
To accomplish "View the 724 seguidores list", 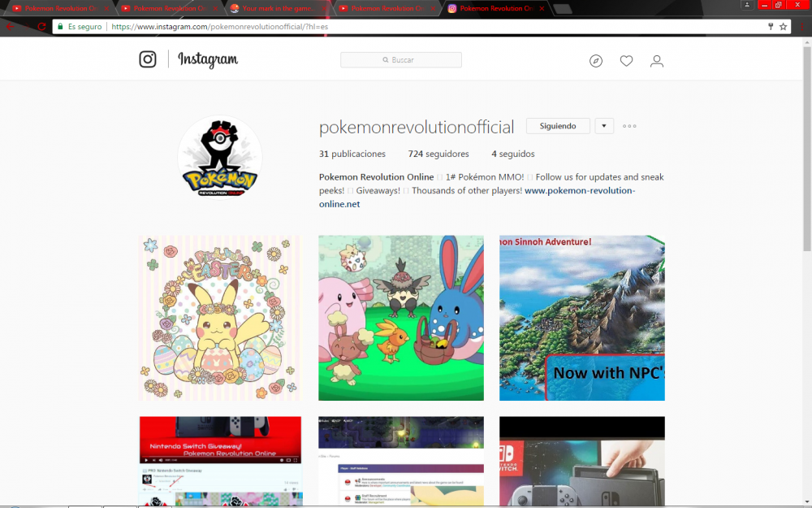I will pos(438,154).
